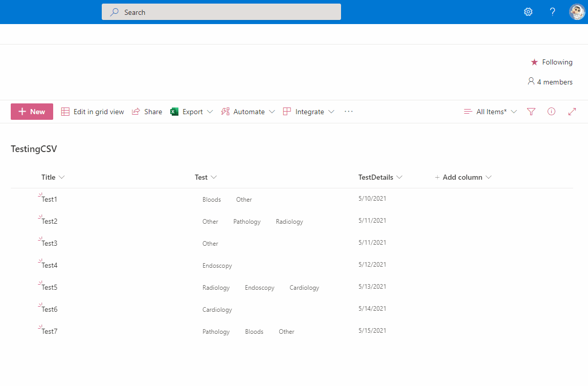Click the Cardiology tag in Test5 row
The height and width of the screenshot is (386, 588).
[304, 288]
